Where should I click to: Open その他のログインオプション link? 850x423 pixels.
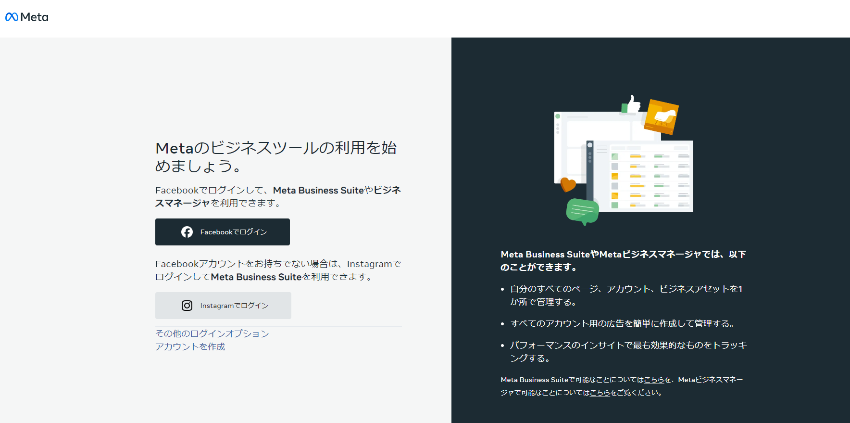pos(212,334)
